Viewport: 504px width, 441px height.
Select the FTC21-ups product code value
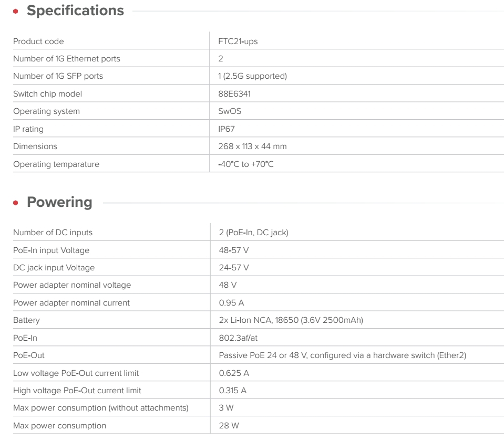[x=238, y=41]
